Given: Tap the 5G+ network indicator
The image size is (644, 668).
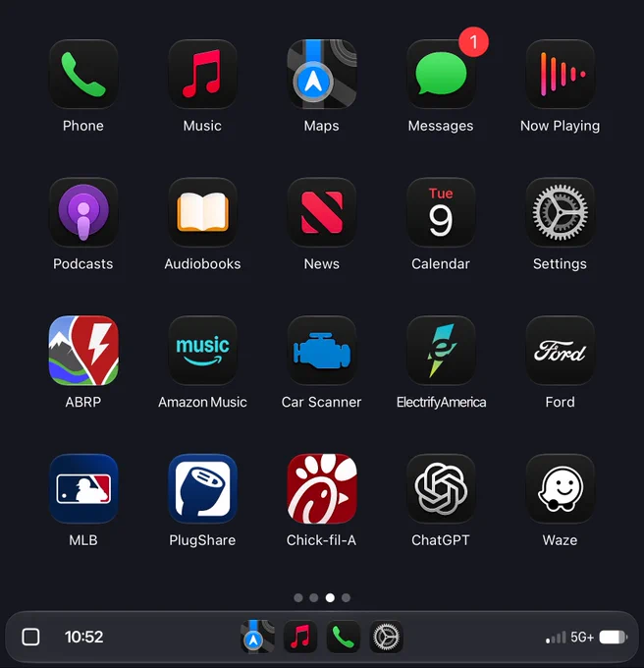Looking at the screenshot, I should 582,637.
